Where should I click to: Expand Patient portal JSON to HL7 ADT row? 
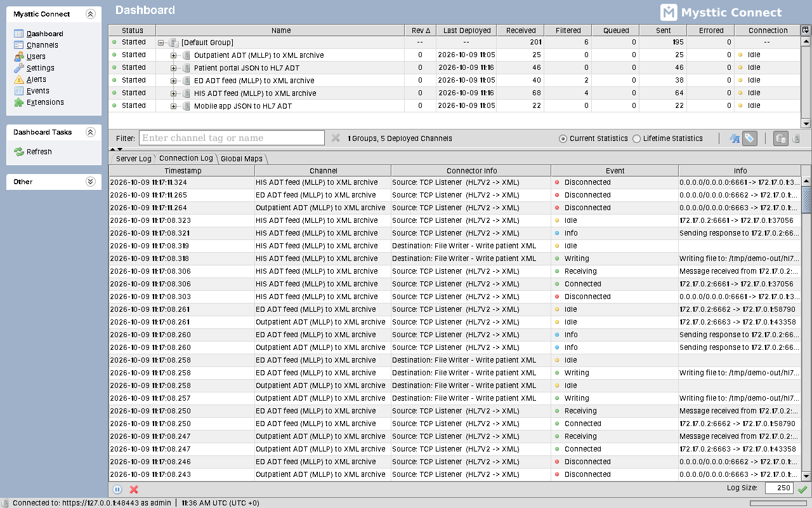(x=174, y=68)
